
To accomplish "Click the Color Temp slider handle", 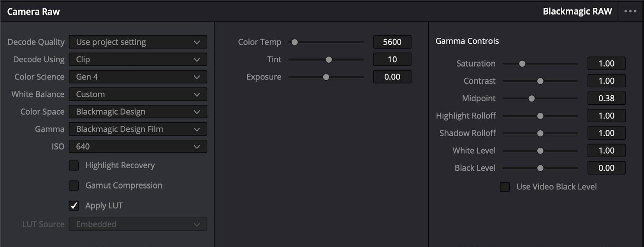I will pyautogui.click(x=295, y=42).
